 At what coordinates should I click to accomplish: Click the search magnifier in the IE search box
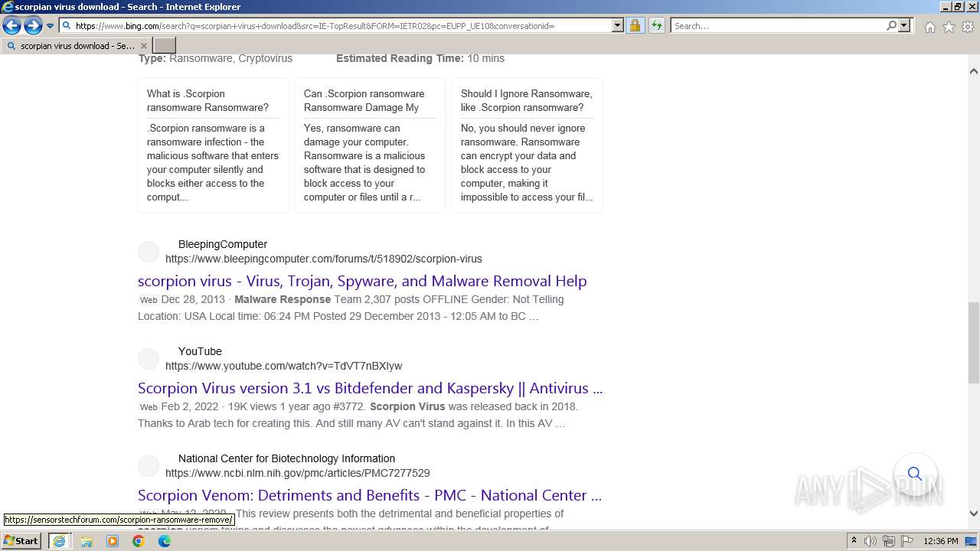(891, 25)
